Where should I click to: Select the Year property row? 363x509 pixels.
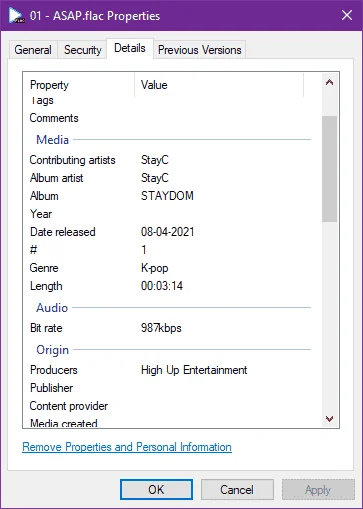pos(170,214)
